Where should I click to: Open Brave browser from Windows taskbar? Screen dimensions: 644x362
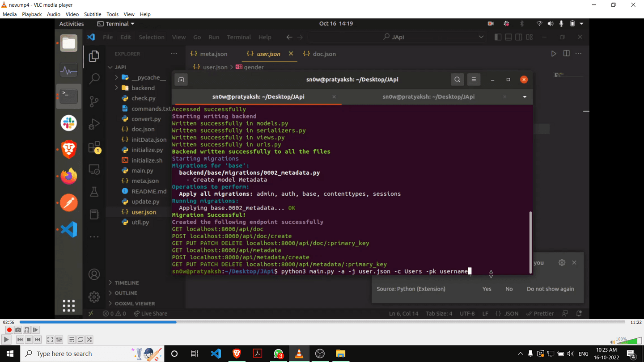coord(237,354)
